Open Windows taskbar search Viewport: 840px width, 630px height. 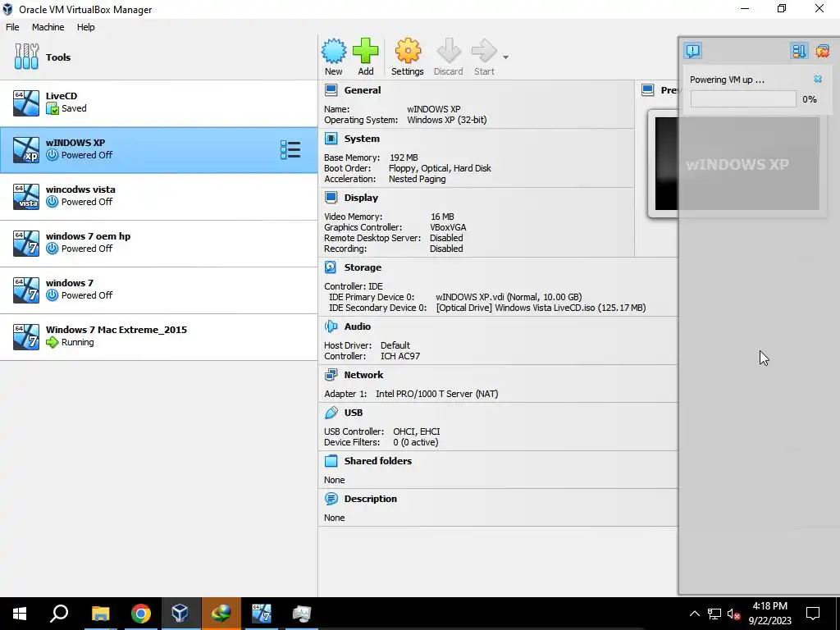coord(59,614)
